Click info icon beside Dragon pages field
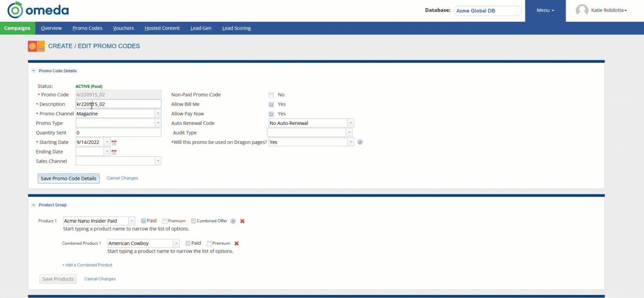 (360, 142)
